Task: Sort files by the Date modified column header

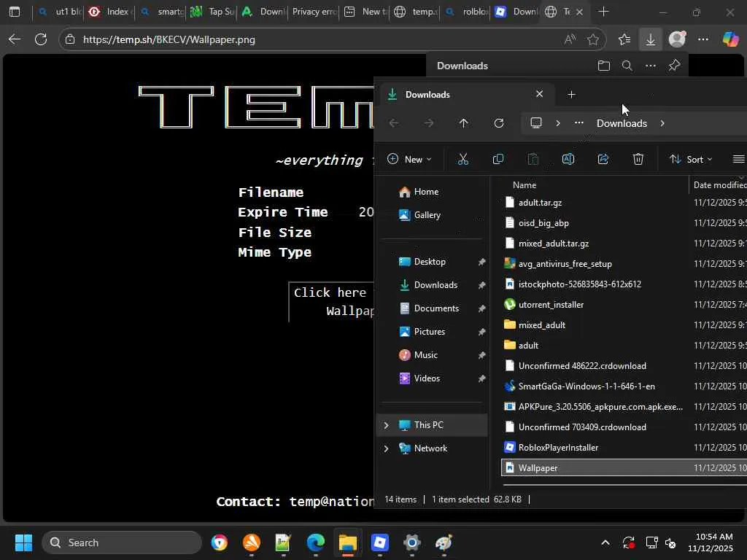Action: (x=720, y=185)
